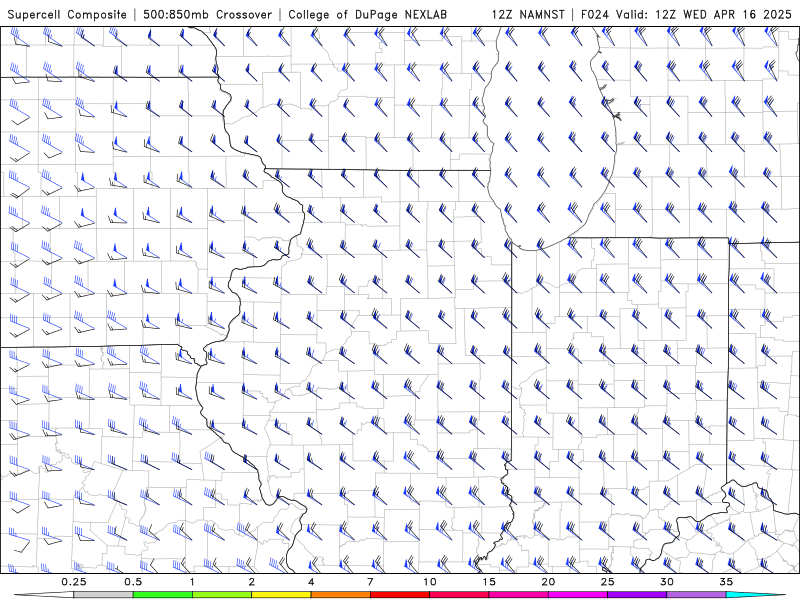Click the orange color bar segment

coord(340,595)
